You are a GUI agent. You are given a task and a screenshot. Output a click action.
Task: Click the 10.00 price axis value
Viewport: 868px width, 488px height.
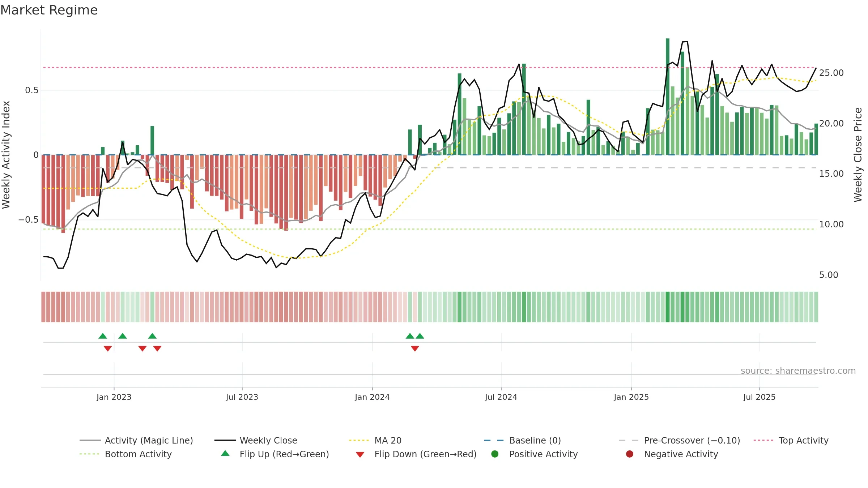(831, 224)
